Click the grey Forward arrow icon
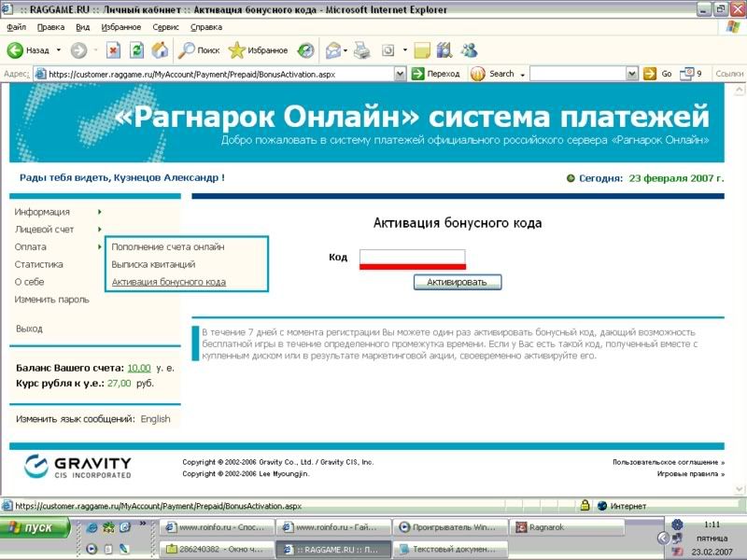This screenshot has width=747, height=560. 78,50
